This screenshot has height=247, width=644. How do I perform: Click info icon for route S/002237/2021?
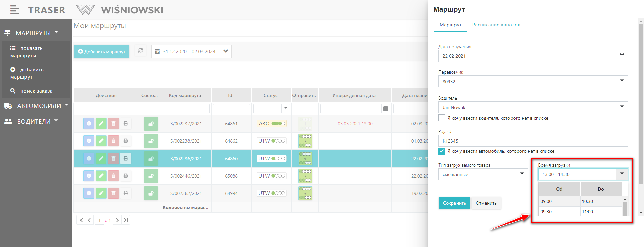(89, 124)
